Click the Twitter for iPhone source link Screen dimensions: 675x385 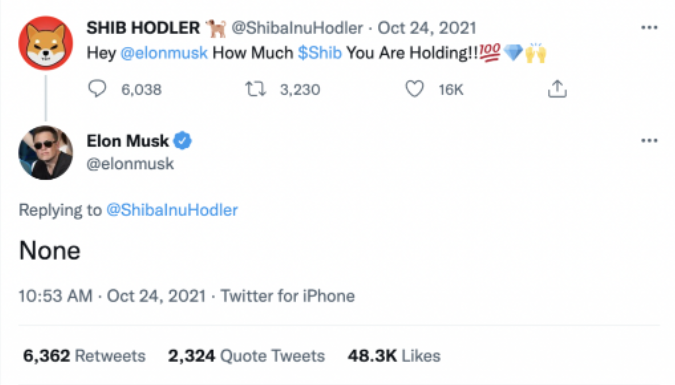[x=288, y=296]
